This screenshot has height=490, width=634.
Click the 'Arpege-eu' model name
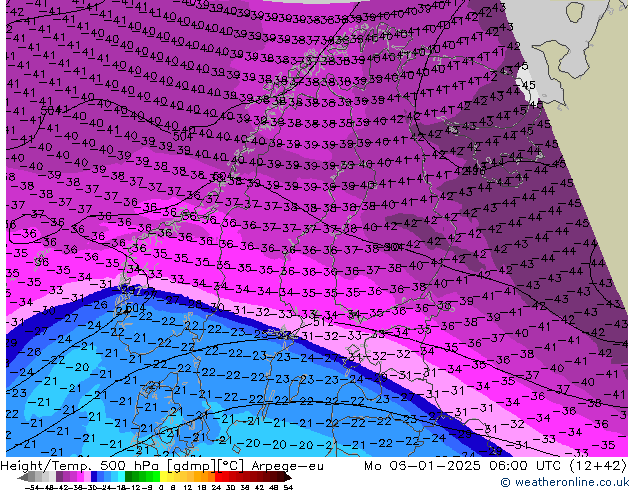pos(287,466)
